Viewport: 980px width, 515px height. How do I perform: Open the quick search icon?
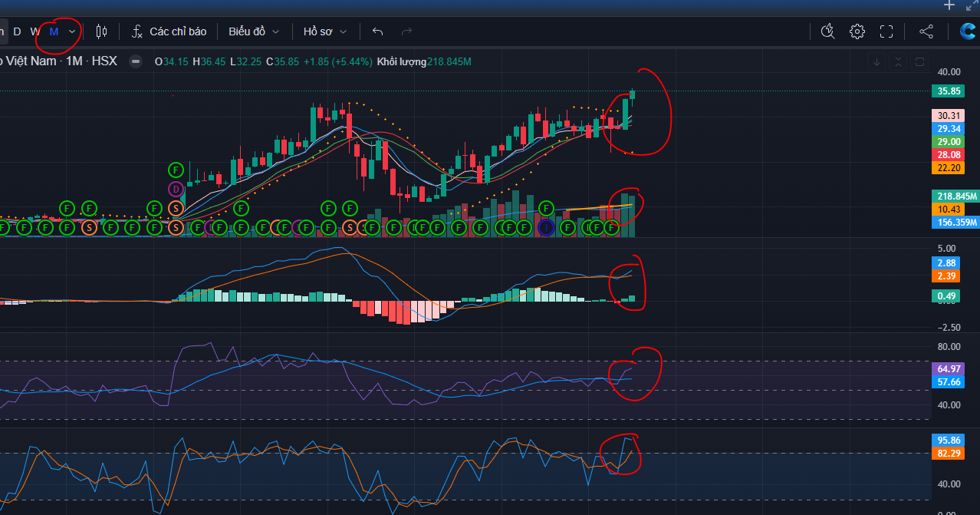pyautogui.click(x=827, y=31)
